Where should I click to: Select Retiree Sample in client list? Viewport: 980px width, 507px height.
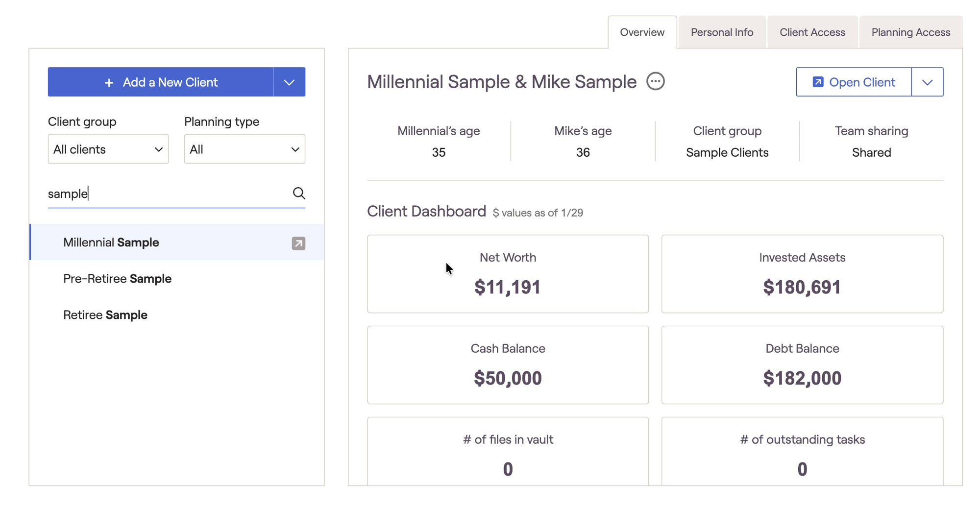(x=105, y=315)
